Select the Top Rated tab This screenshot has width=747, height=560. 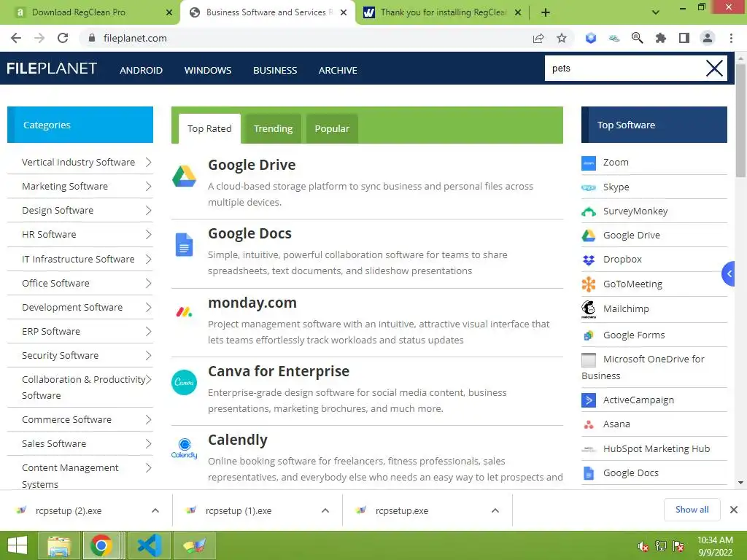coord(209,128)
